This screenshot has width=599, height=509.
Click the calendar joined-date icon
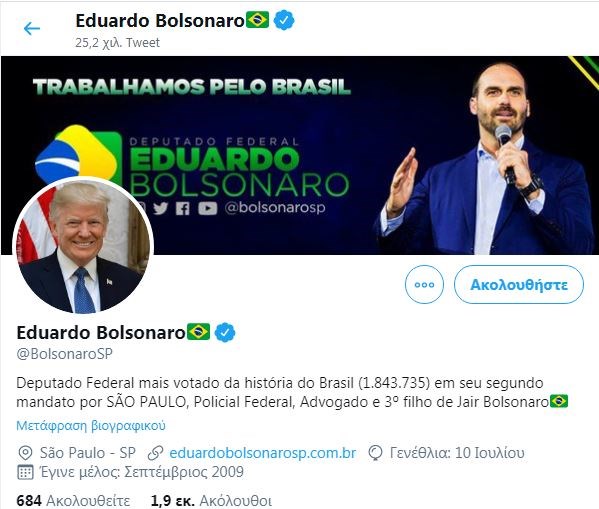tap(25, 472)
